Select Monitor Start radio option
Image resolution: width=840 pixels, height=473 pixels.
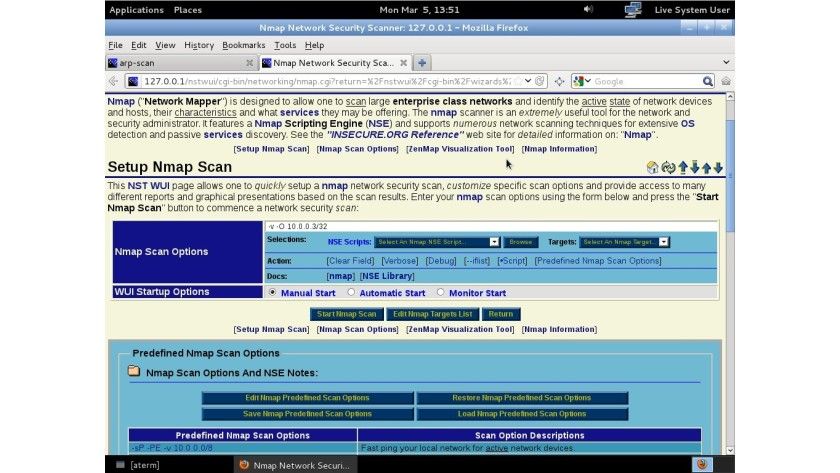coord(440,292)
